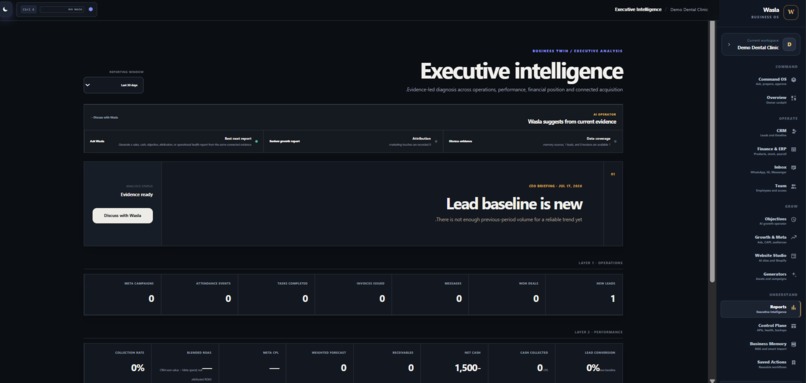This screenshot has height=383, width=806.
Task: Open the Wasla logo badge
Action: click(x=791, y=12)
